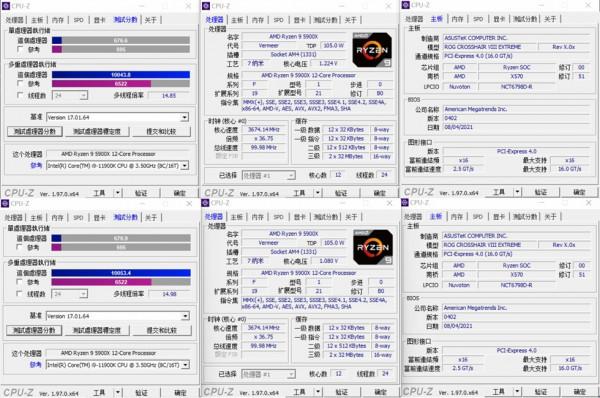The image size is (600, 398).
Task: Click 提交和比较 button in upper benchmark window
Action: pyautogui.click(x=161, y=131)
